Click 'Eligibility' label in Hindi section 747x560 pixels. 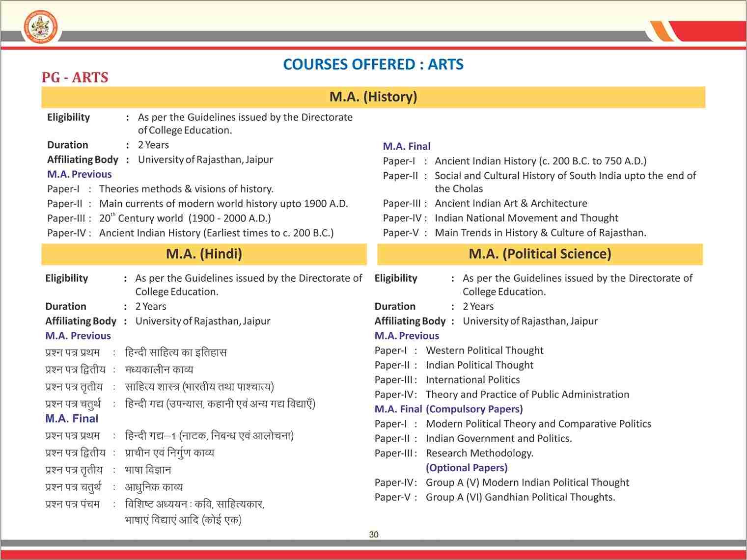[67, 278]
